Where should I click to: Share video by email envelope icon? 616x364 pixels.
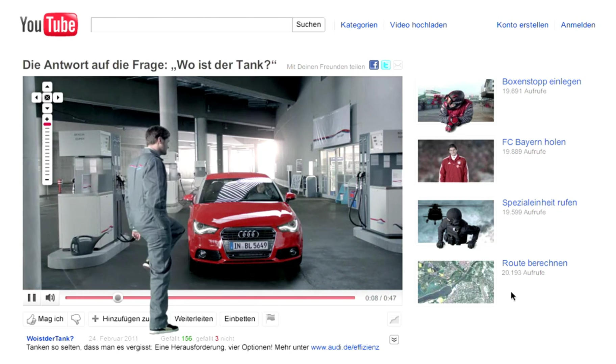click(x=397, y=65)
